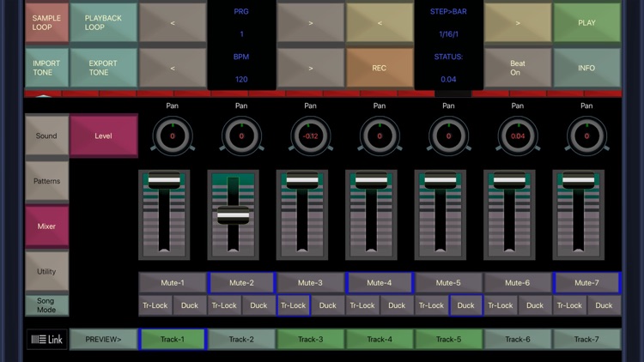Image resolution: width=644 pixels, height=362 pixels.
Task: Tap EXPORT TONE button
Action: point(104,68)
